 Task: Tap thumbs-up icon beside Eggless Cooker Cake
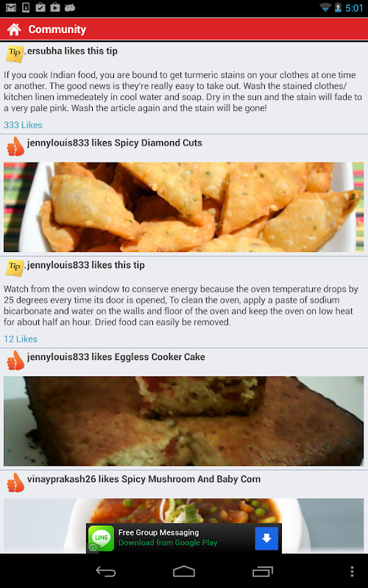click(x=15, y=360)
